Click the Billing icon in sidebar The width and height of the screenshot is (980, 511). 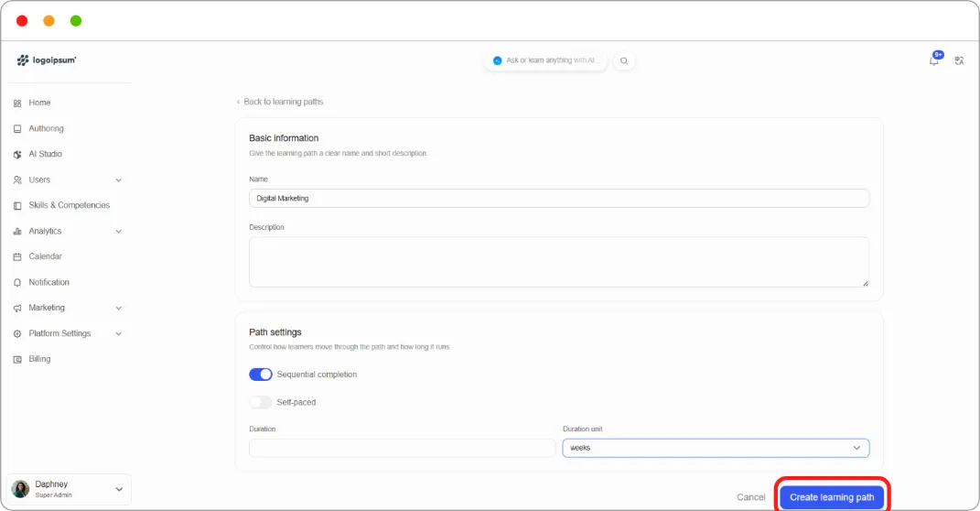17,360
